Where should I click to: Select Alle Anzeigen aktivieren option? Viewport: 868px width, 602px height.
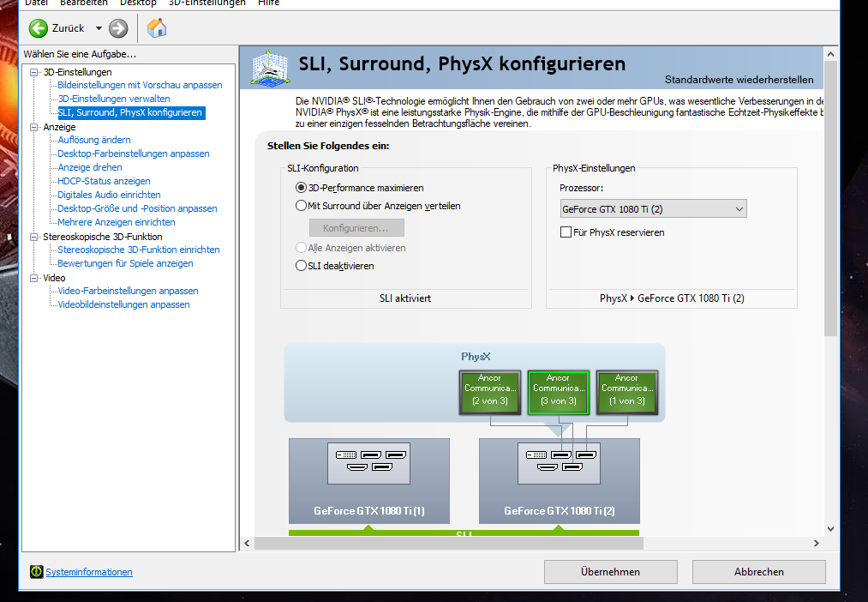(301, 248)
